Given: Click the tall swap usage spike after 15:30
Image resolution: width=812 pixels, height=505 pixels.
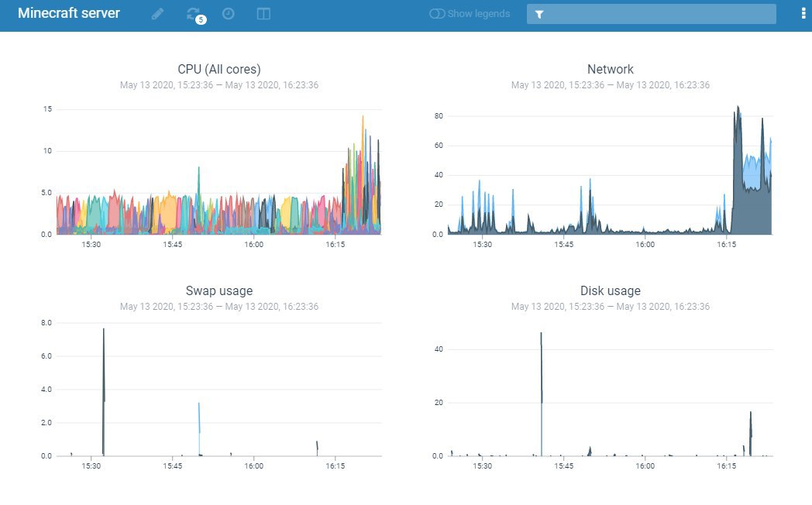Looking at the screenshot, I should (x=104, y=392).
